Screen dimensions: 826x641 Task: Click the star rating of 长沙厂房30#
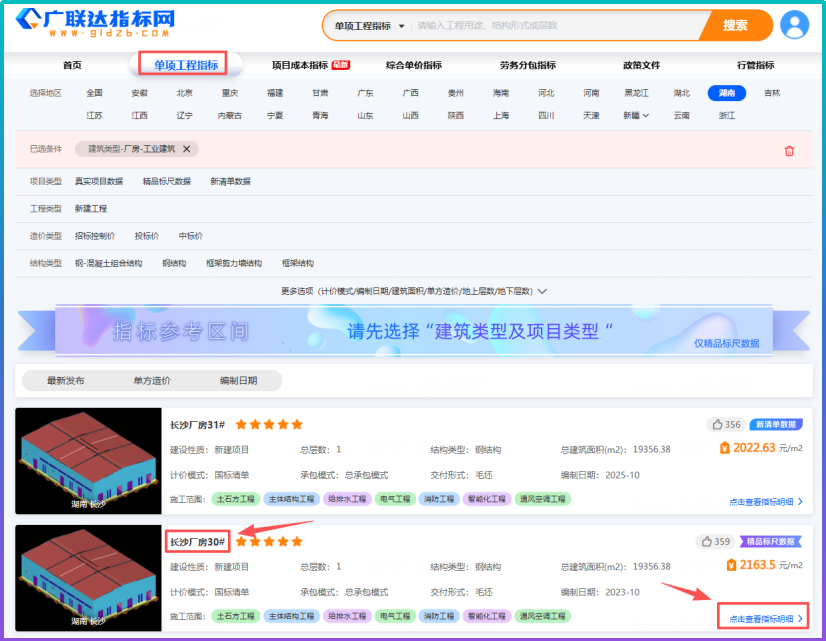point(269,541)
